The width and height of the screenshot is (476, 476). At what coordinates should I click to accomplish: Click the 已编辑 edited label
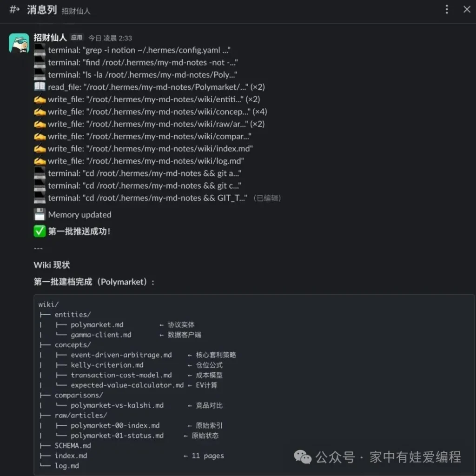[x=267, y=198]
